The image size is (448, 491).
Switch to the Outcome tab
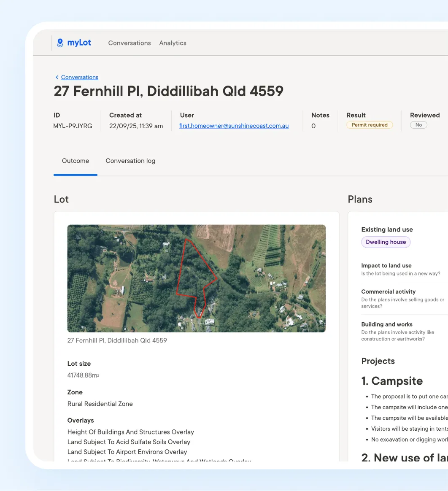(75, 161)
